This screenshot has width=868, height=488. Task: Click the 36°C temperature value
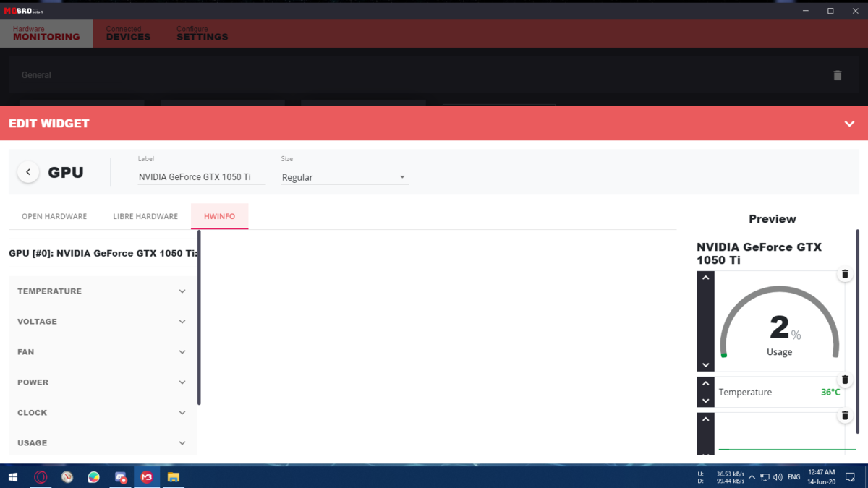(x=830, y=393)
